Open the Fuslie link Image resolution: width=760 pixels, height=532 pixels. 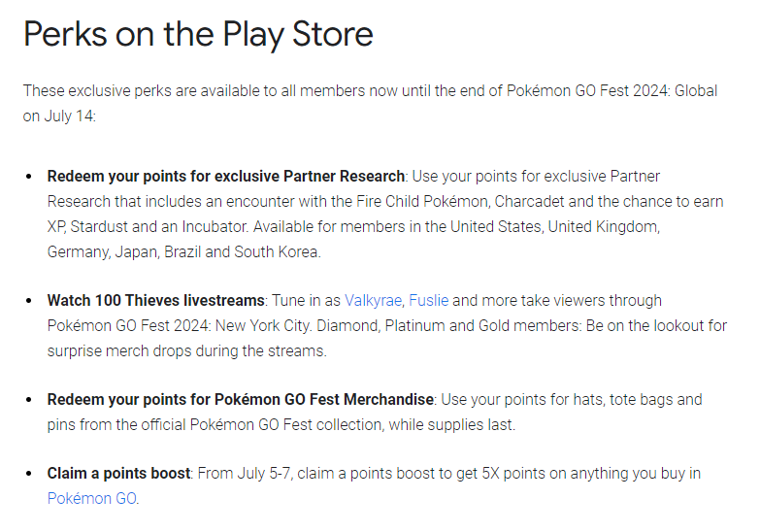(429, 301)
